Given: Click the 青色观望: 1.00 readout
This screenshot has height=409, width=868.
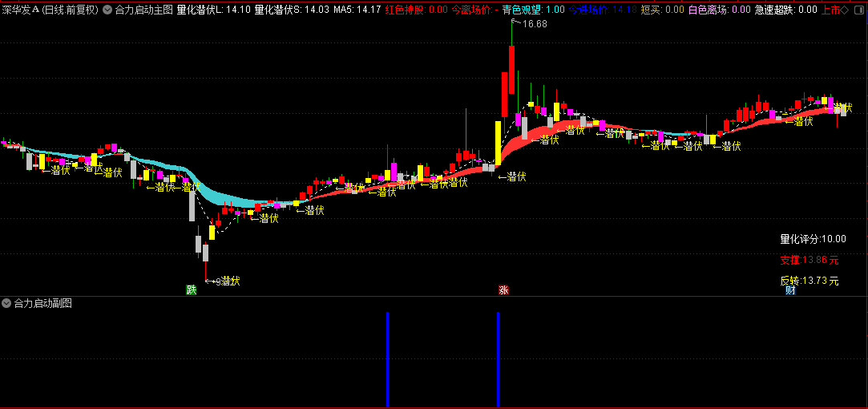Looking at the screenshot, I should click(x=534, y=10).
